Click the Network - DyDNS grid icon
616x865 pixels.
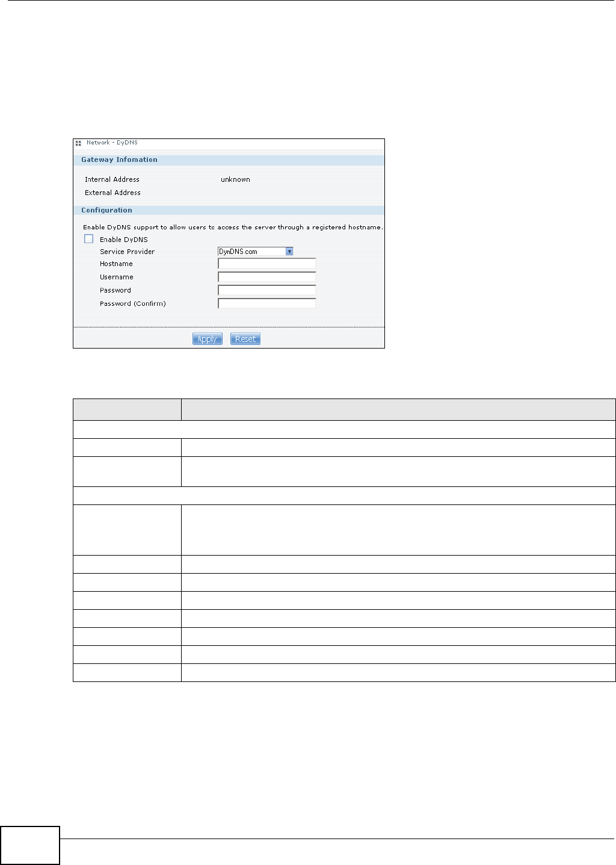coord(78,143)
